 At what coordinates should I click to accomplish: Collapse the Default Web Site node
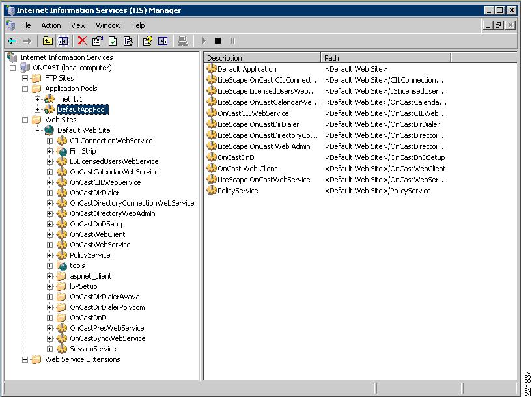(38, 131)
